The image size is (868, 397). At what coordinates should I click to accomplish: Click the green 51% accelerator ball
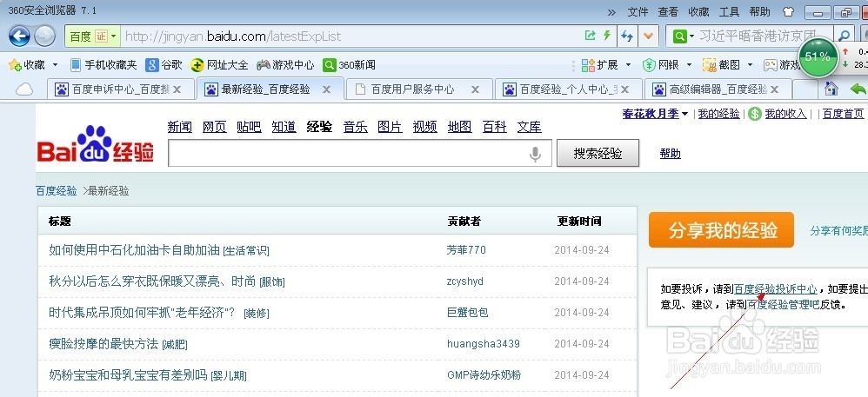(x=818, y=56)
